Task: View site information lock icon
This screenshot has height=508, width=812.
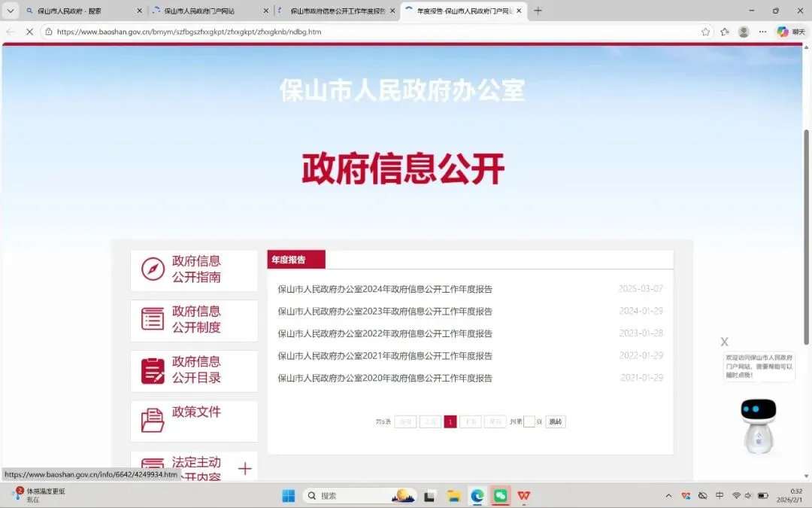Action: pos(49,32)
